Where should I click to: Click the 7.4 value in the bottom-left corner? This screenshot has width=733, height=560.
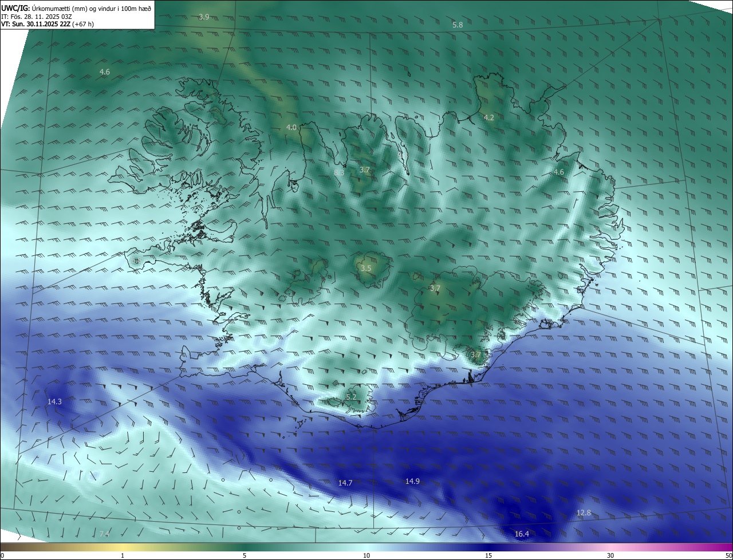point(104,534)
